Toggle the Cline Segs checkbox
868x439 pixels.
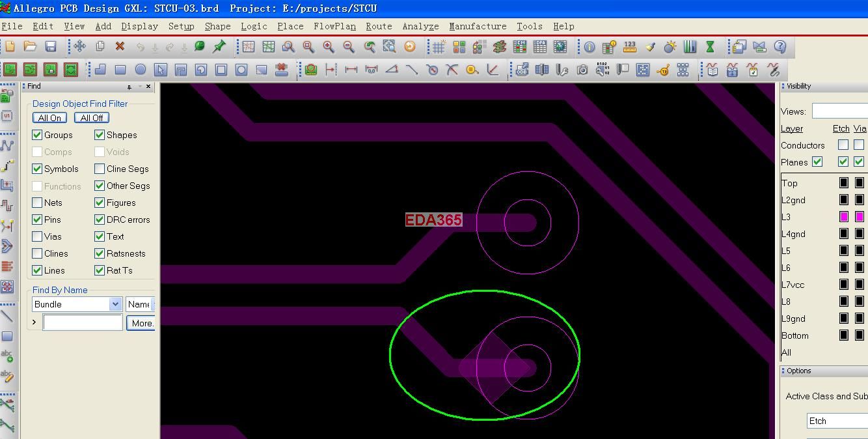tap(100, 169)
